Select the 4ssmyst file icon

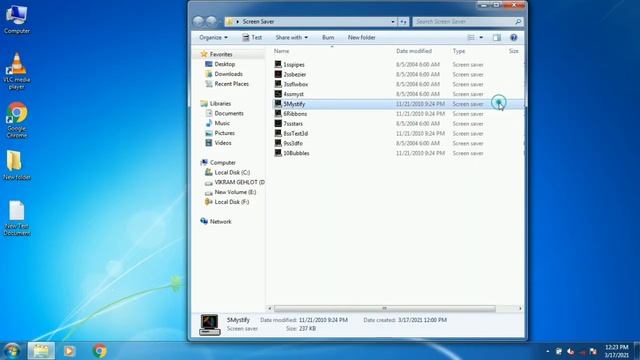tap(278, 94)
